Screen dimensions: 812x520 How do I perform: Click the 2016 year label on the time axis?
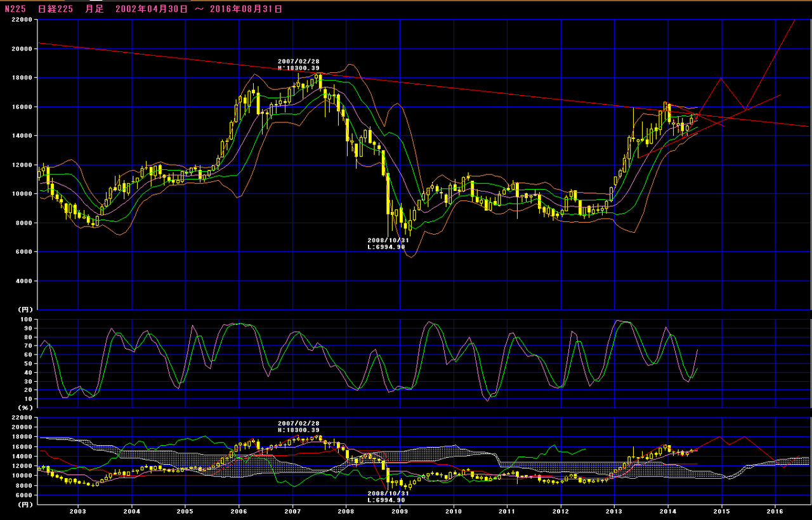pos(775,511)
